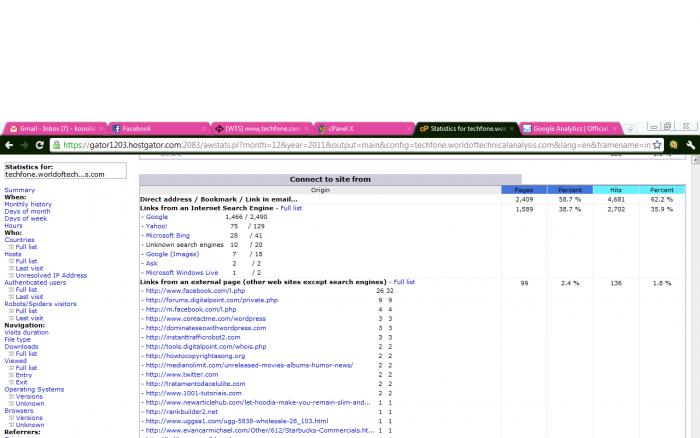The image size is (700, 438).
Task: Close the Facebook tab
Action: (x=204, y=129)
